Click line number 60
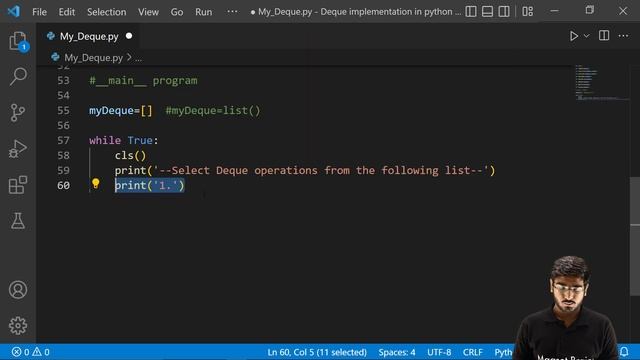Screen dimensions: 640x360 63,186
